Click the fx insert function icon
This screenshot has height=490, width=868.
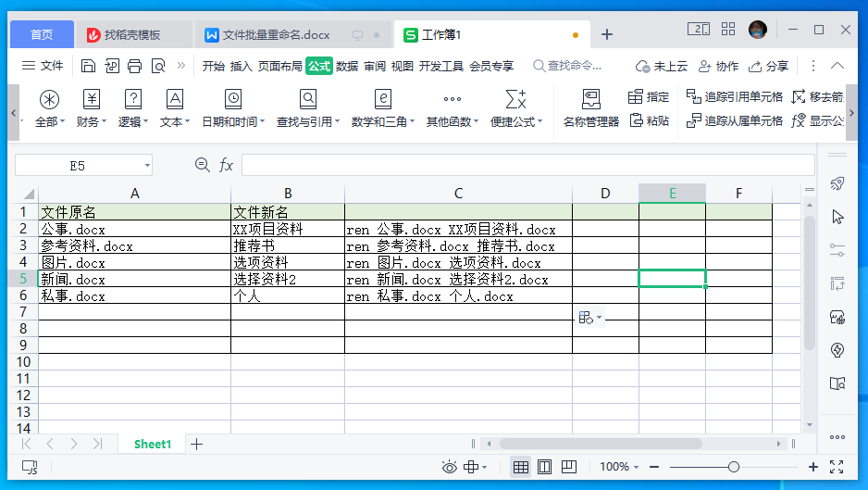point(226,165)
